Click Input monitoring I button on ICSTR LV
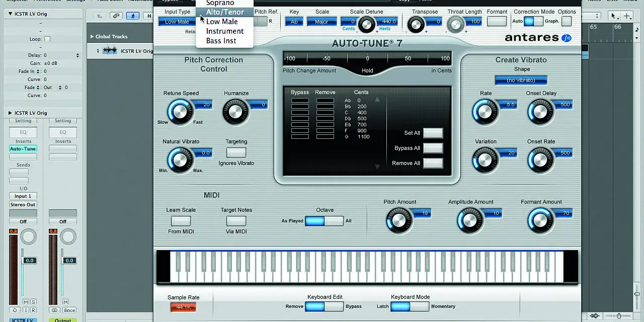This screenshot has width=644, height=322. [x=26, y=310]
